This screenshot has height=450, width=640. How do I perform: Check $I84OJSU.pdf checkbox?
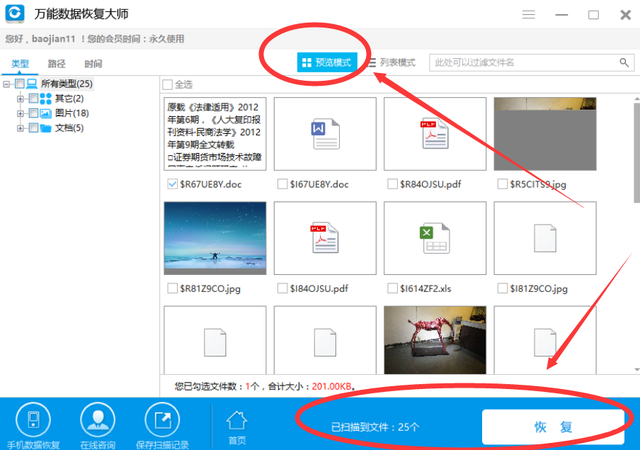tap(282, 288)
